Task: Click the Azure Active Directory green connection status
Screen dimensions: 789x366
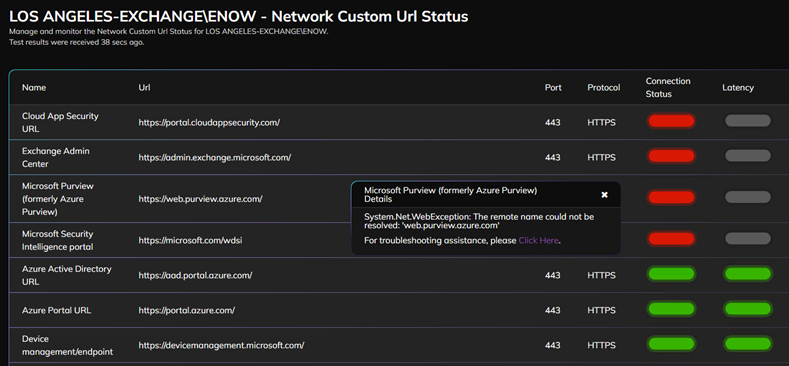Action: pyautogui.click(x=671, y=274)
